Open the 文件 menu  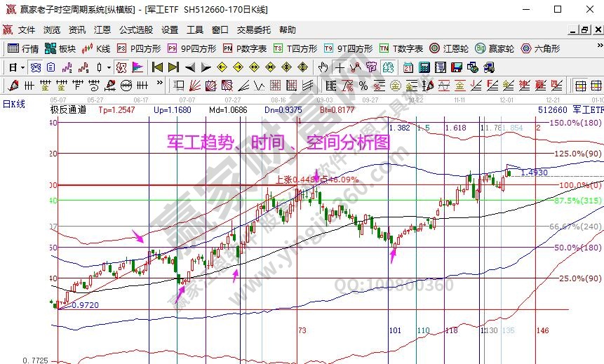coord(27,30)
